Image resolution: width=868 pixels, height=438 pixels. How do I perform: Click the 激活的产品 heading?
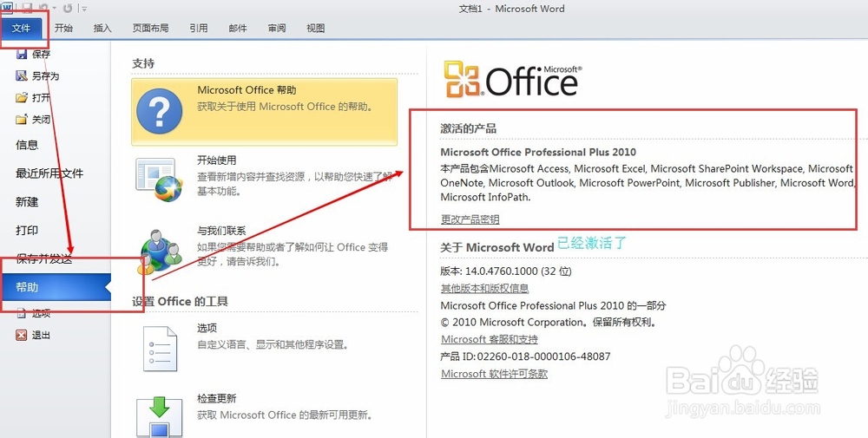point(469,129)
